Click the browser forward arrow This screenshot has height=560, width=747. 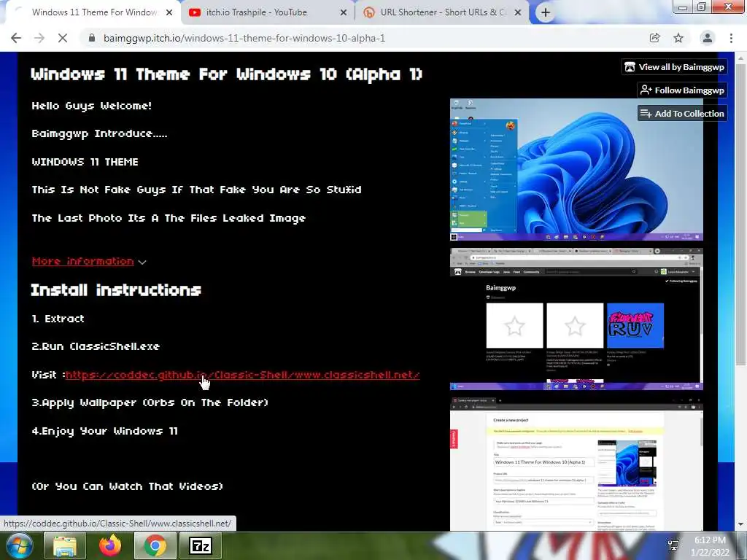pos(39,38)
